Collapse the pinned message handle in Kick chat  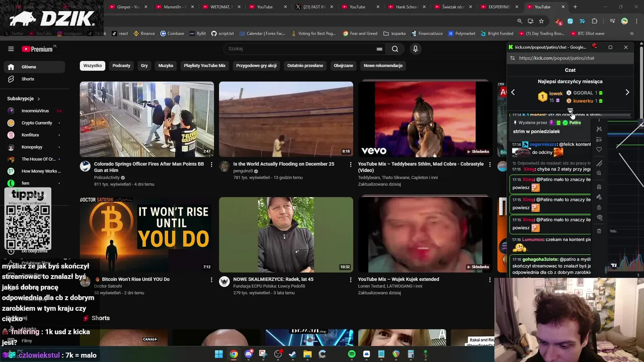570,111
